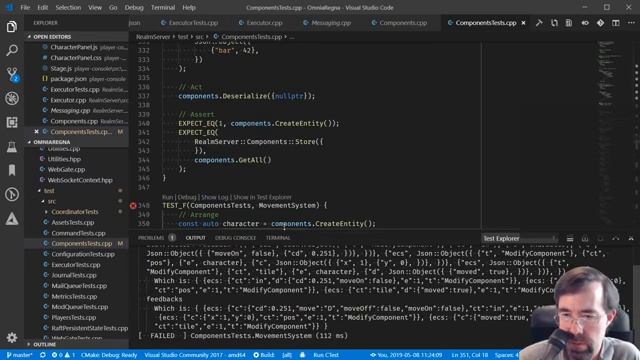Open the CMake triangle view in activity bar
Viewport: 640px width, 360px height.
point(12,219)
